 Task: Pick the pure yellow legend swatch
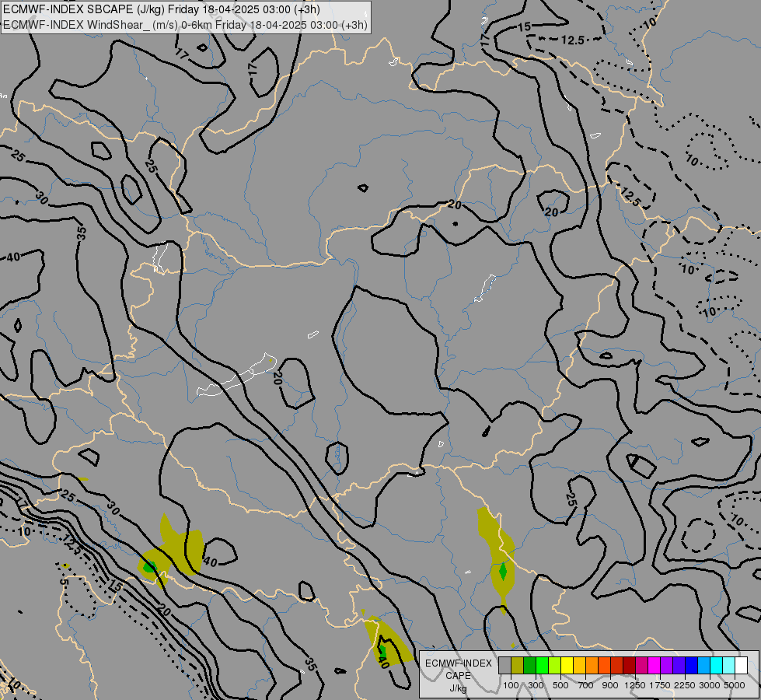[x=567, y=666]
